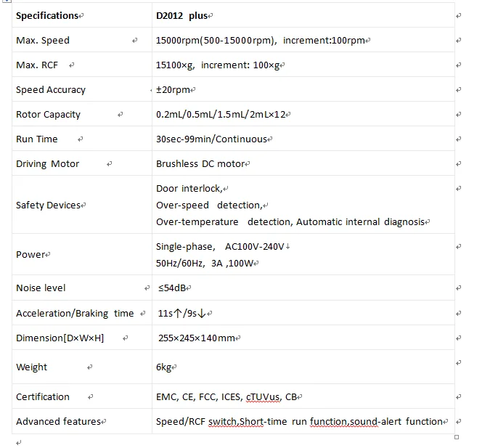The image size is (498, 448).
Task: Click the Acceleration/Braking time label
Action: point(75,314)
